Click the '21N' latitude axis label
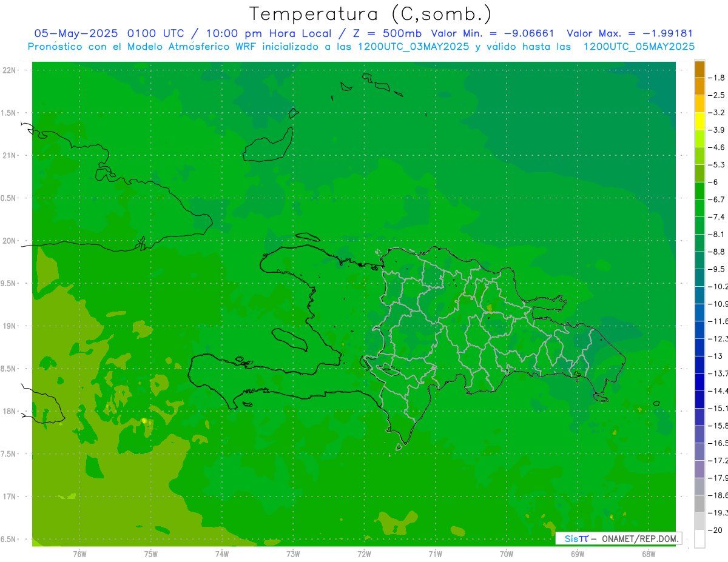 coord(9,156)
